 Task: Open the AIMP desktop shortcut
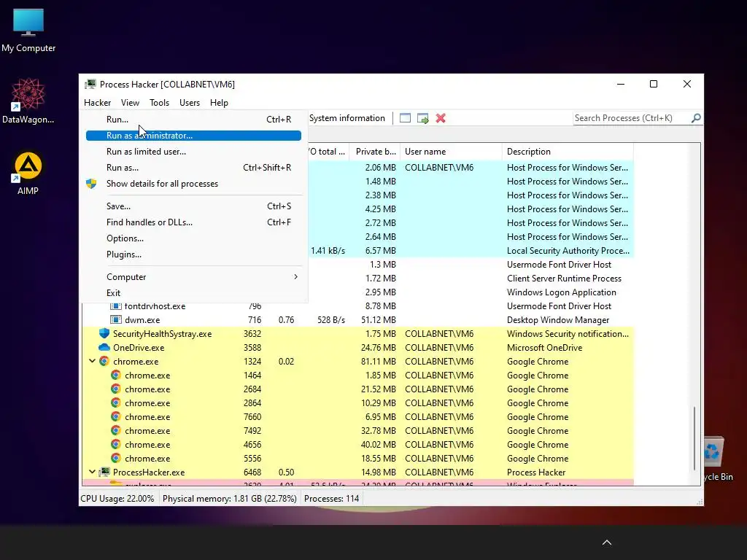[x=28, y=174]
